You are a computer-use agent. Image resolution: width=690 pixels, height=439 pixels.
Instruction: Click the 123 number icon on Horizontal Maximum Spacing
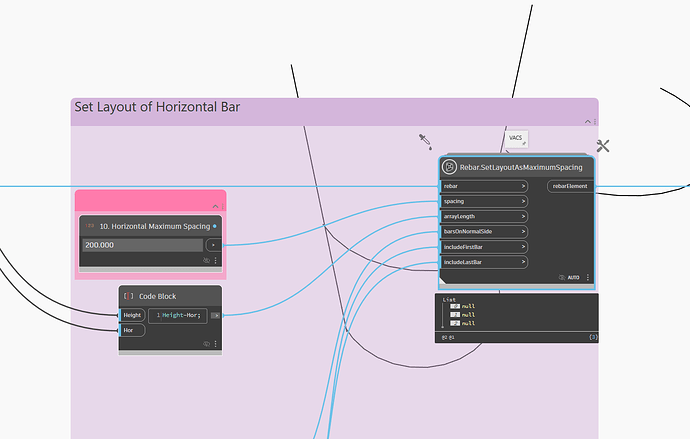click(x=90, y=226)
